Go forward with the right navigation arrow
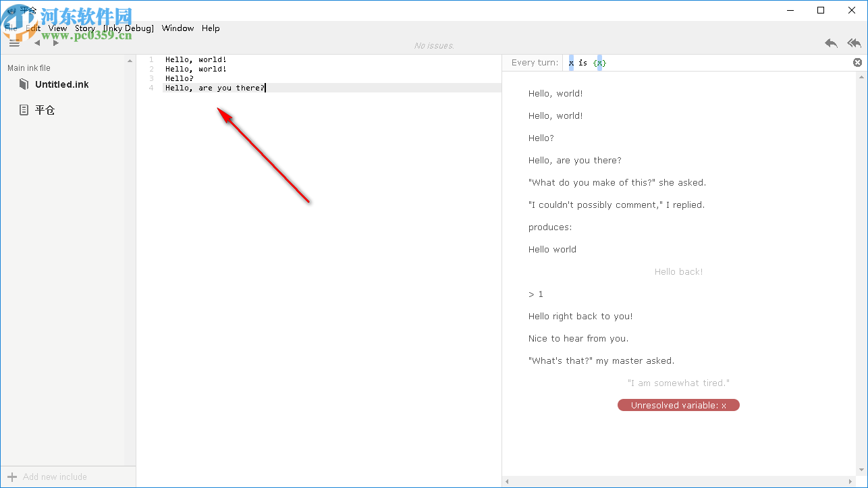The height and width of the screenshot is (488, 868). [x=56, y=43]
